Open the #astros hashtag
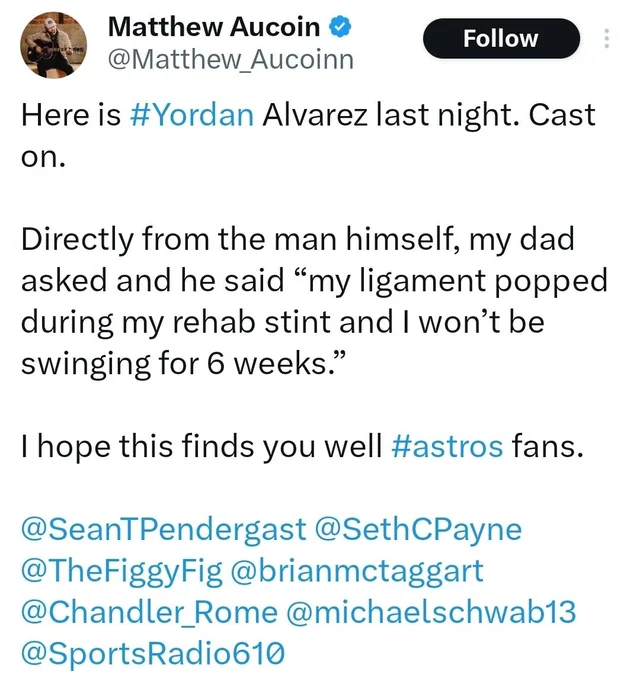The height and width of the screenshot is (694, 640). (x=447, y=446)
